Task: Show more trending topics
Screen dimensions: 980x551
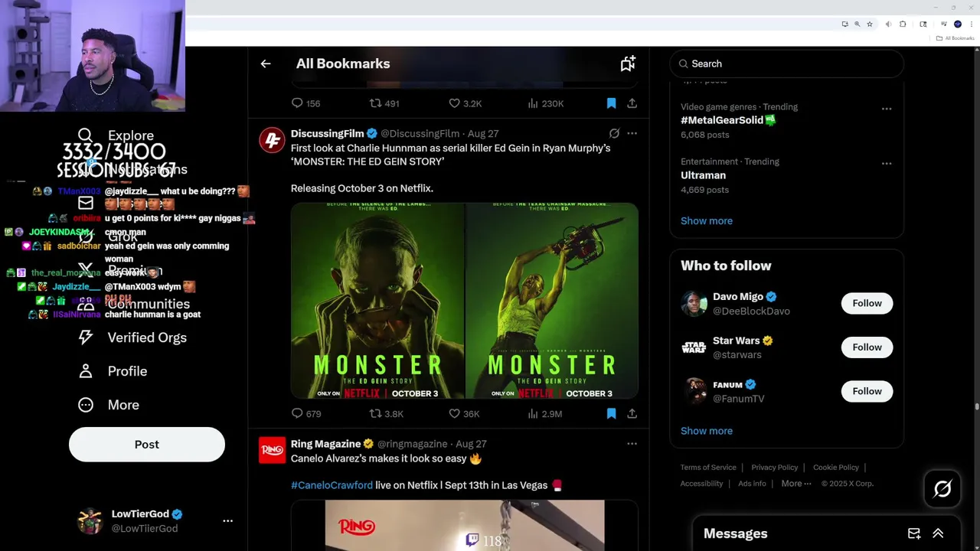Action: [x=706, y=221]
